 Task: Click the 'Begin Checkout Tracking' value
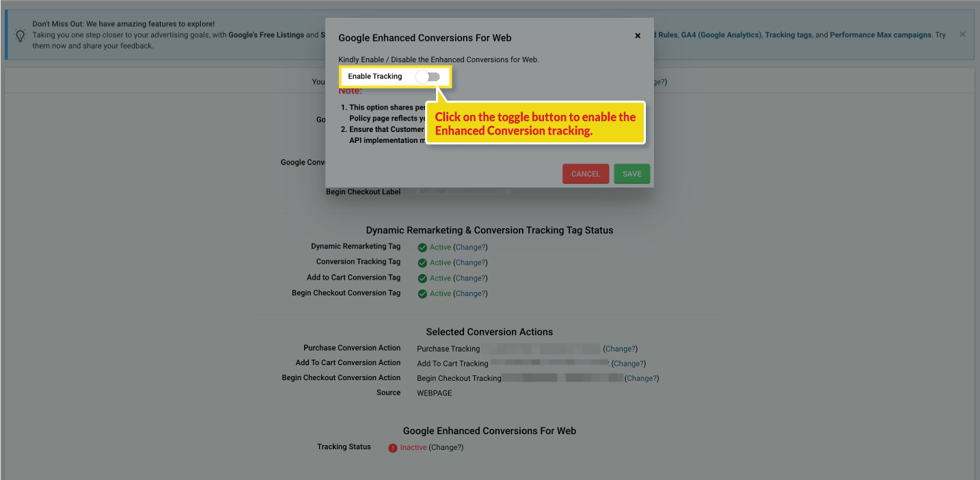(459, 378)
